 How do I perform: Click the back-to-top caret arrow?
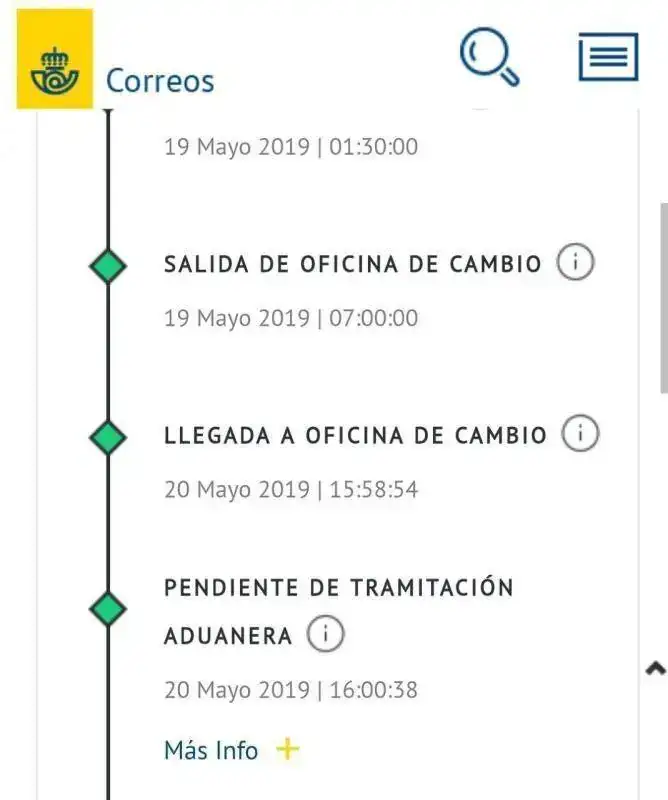656,668
